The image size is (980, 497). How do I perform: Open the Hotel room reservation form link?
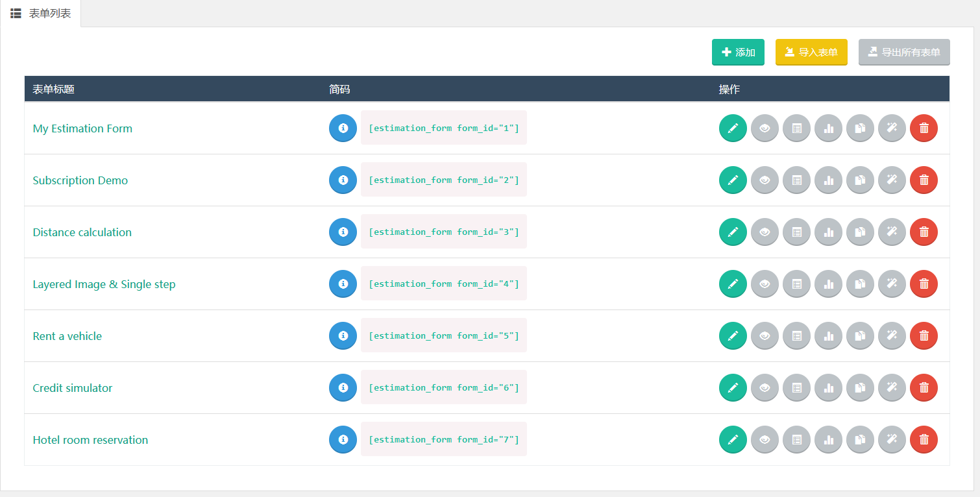[x=90, y=440]
